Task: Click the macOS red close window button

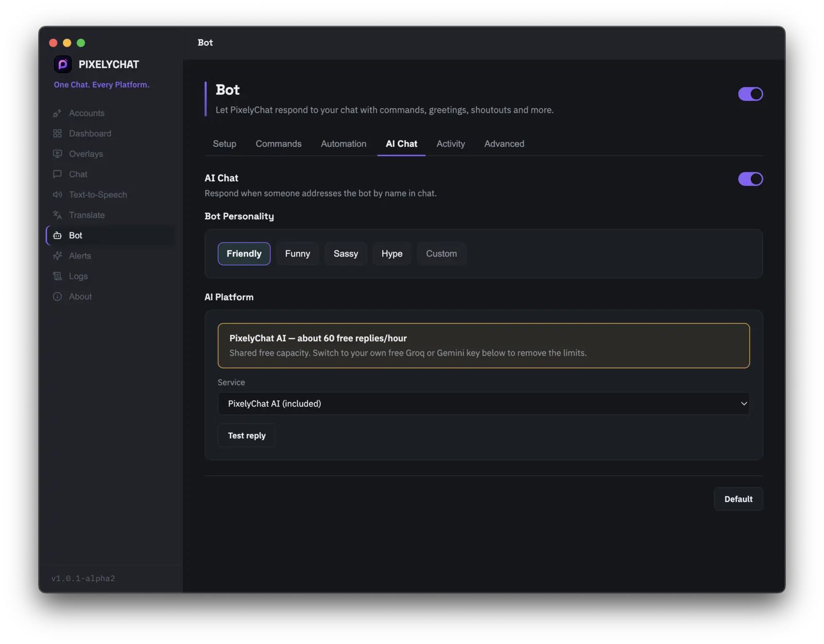Action: click(x=53, y=43)
